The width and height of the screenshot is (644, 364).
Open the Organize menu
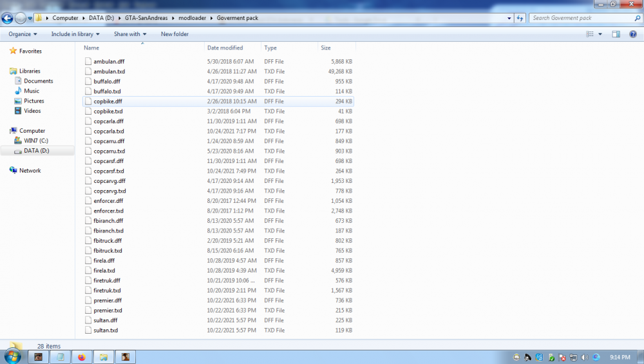23,34
